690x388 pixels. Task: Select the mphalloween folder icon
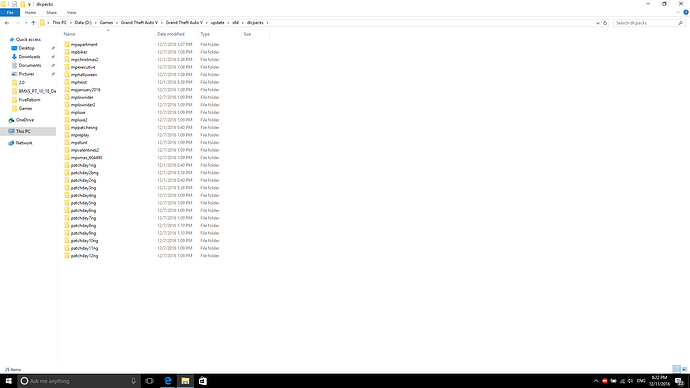(67, 74)
